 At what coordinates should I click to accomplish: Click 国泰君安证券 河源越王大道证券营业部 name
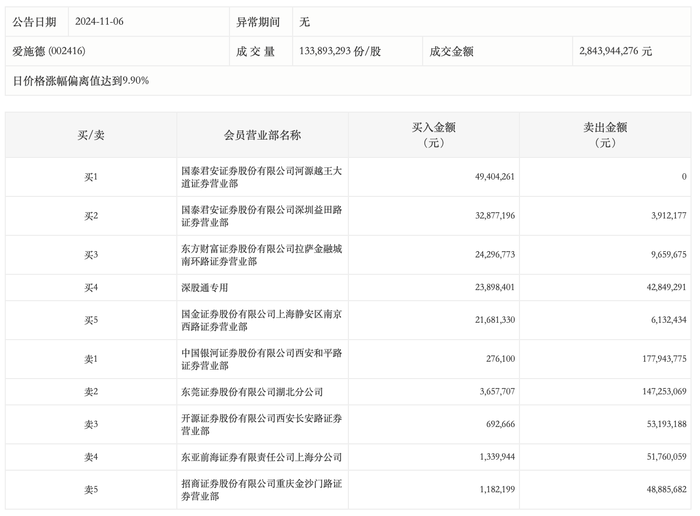click(261, 177)
